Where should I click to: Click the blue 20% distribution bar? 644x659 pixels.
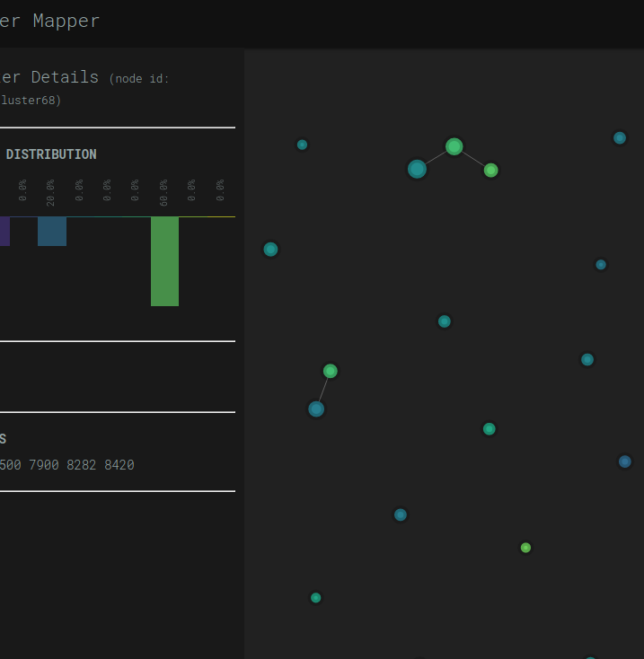click(52, 232)
